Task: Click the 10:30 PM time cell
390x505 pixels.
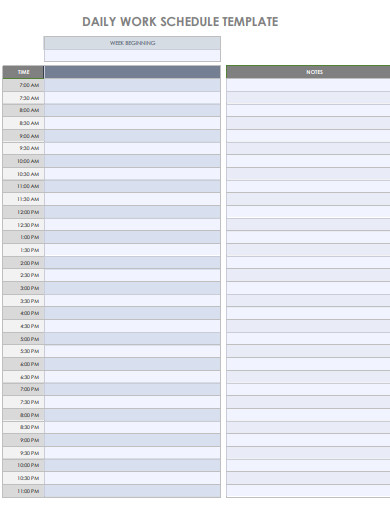Action: (x=23, y=478)
